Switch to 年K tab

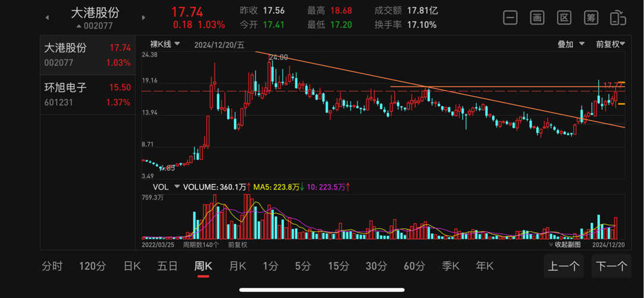[x=484, y=266]
